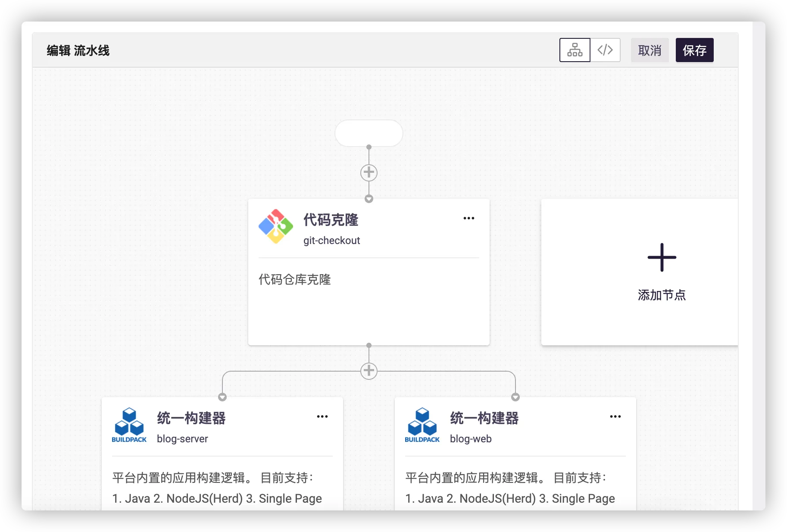Click the large plus in 添加节点

point(662,257)
